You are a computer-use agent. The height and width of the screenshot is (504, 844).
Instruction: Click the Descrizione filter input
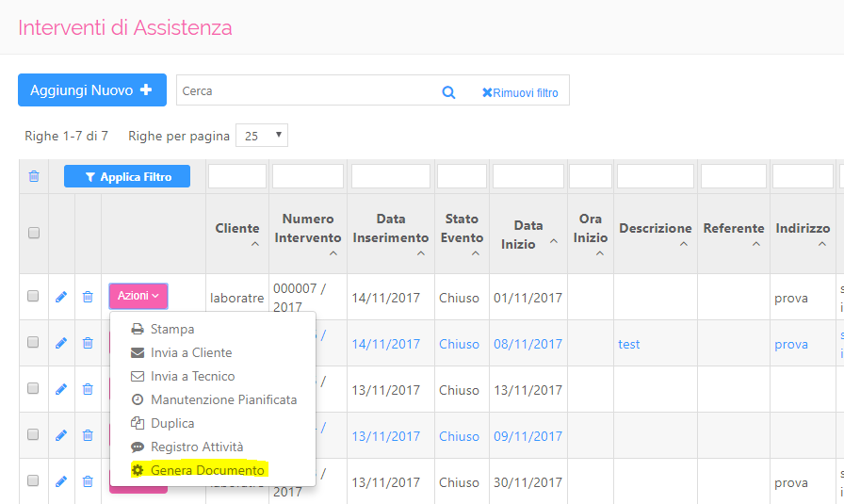656,176
